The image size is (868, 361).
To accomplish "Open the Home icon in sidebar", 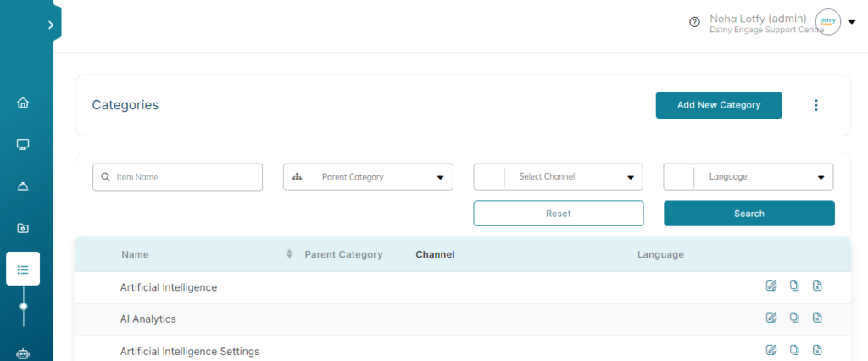I will click(23, 103).
